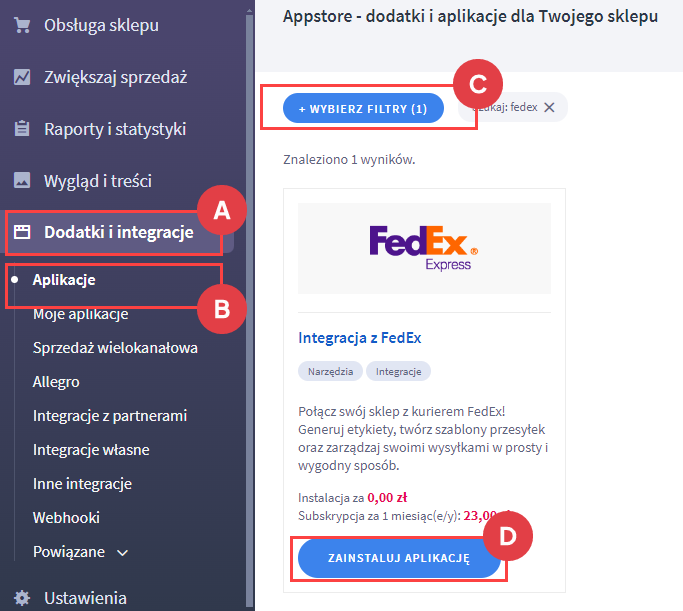Viewport: 683px width, 611px height.
Task: Remove the fedex search filter chip
Action: 549,108
